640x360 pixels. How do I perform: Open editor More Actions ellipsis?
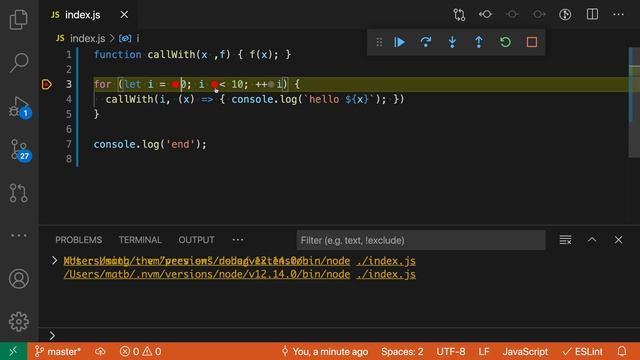(618, 15)
